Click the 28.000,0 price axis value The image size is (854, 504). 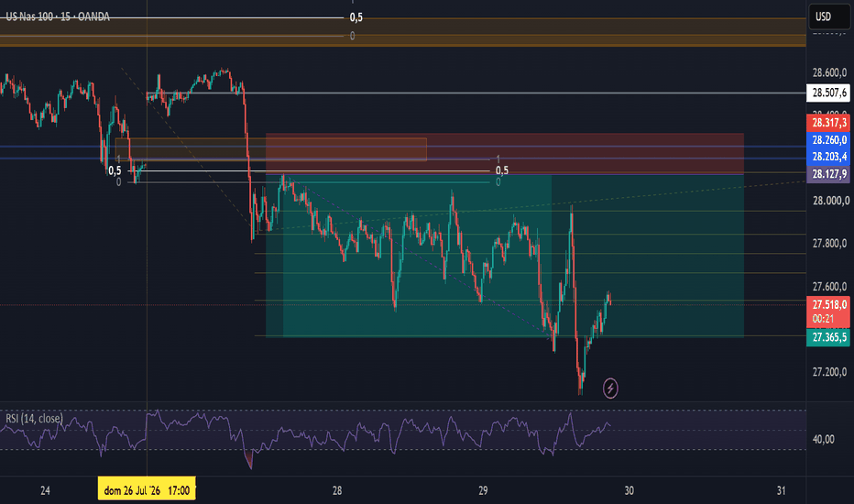point(829,201)
